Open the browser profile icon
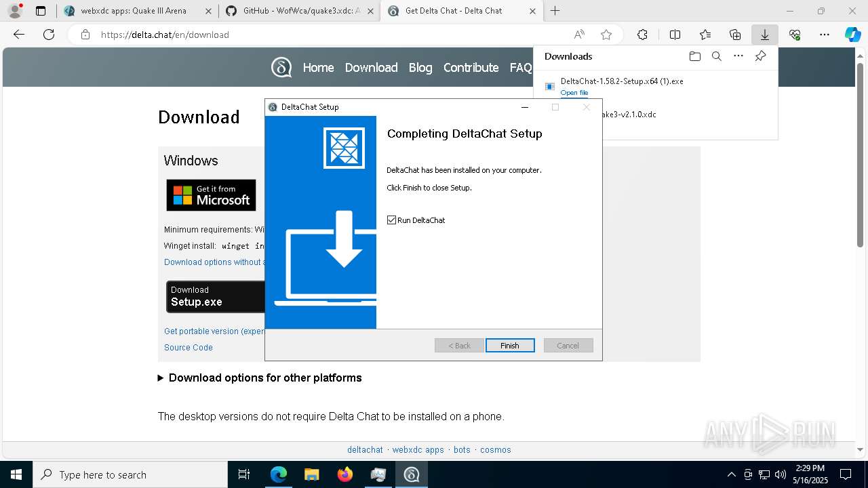 (x=15, y=11)
